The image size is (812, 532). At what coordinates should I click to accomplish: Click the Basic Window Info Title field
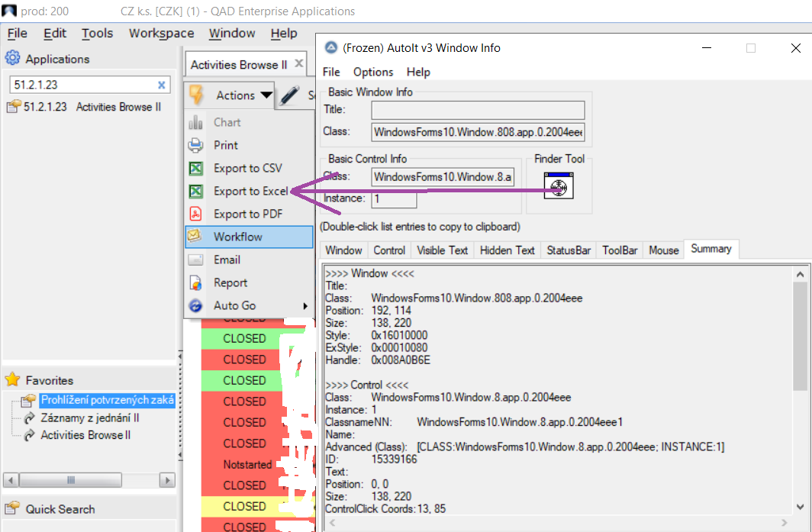478,110
